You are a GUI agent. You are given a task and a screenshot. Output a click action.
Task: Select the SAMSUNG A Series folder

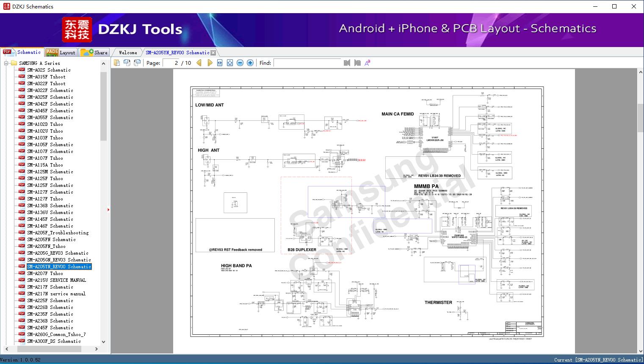[x=39, y=63]
